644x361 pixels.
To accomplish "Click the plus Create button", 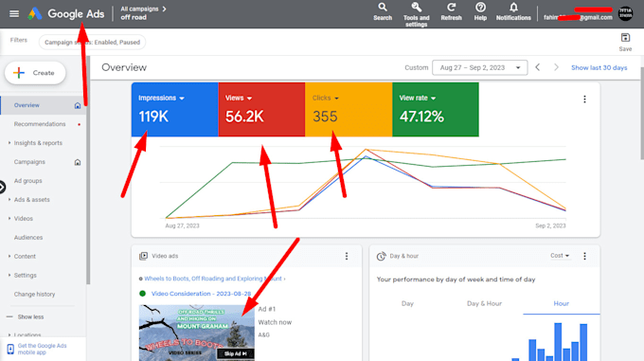I will 35,73.
